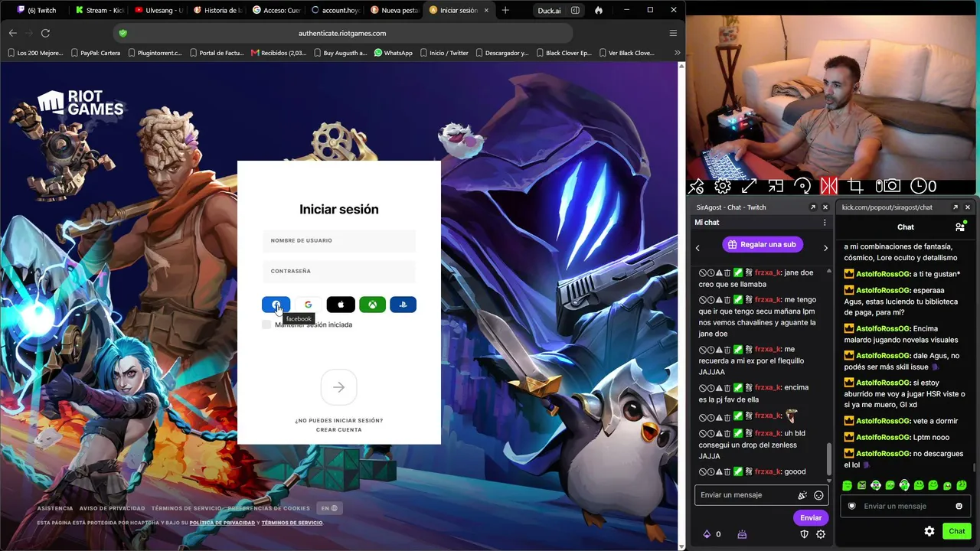The width and height of the screenshot is (980, 551).
Task: Open the 'Mi chat' three-dot menu
Action: click(825, 223)
